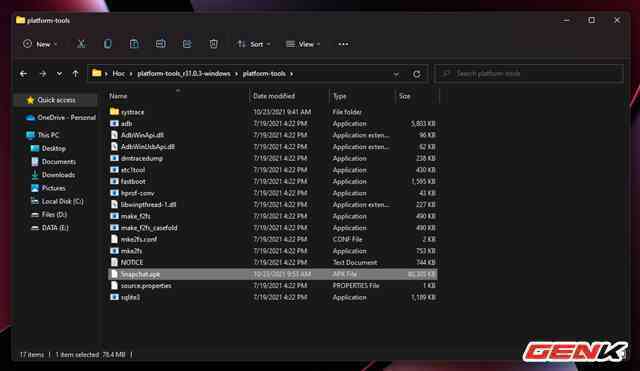
Task: Open the New item menu
Action: [40, 44]
